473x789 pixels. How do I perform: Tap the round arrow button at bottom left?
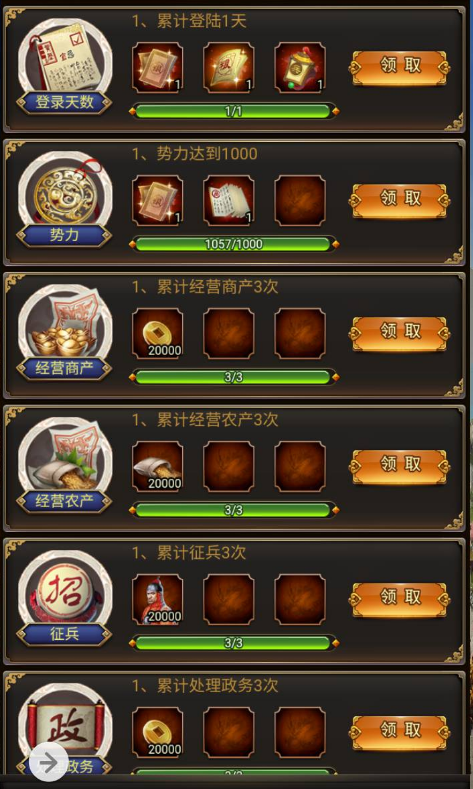point(48,763)
